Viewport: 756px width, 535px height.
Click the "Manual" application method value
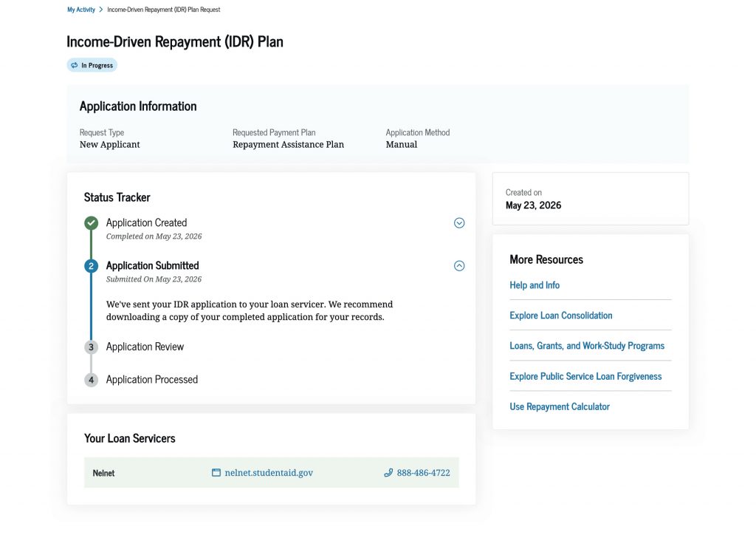(401, 145)
